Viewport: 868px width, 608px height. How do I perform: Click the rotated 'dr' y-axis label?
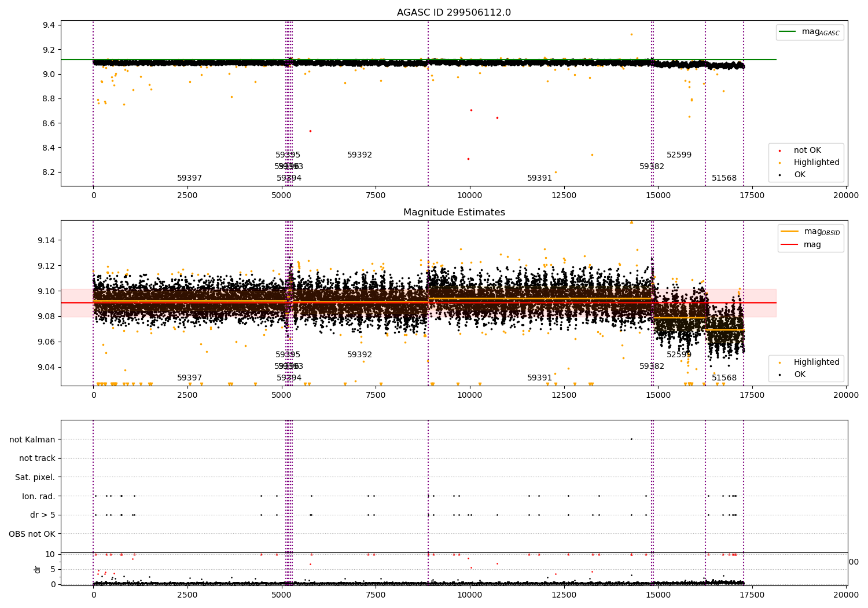(x=38, y=569)
